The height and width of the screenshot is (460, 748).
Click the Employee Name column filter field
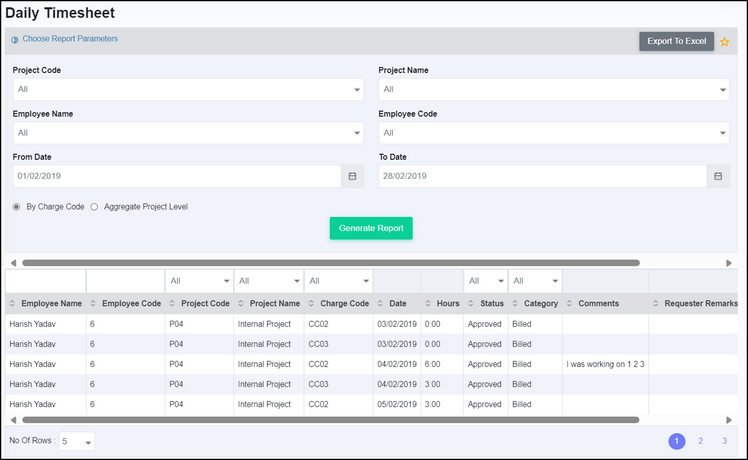pos(45,281)
